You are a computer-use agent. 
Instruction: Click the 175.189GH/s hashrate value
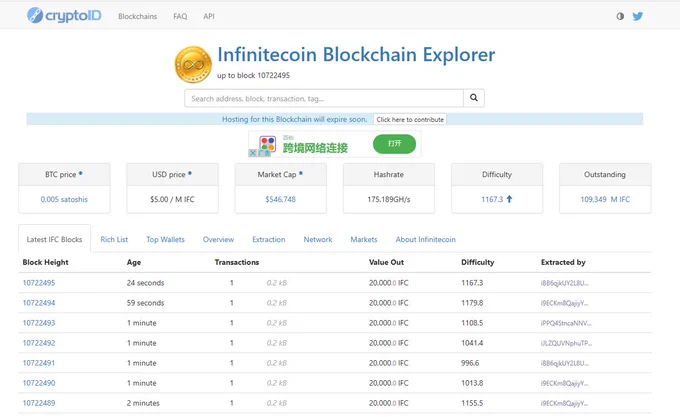coord(389,199)
